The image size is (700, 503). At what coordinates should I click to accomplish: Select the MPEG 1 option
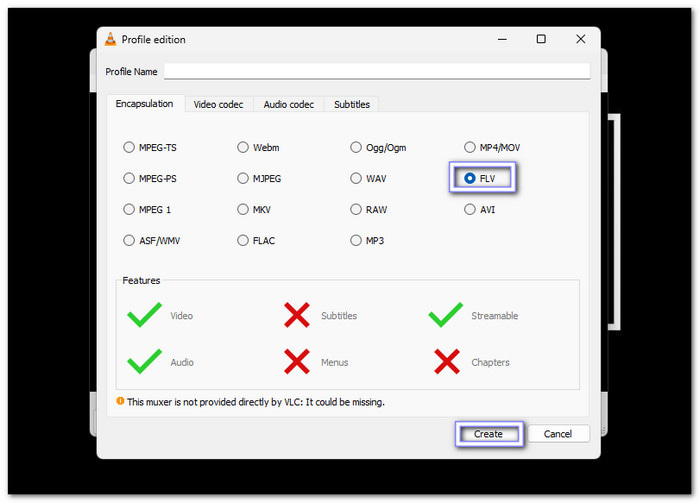click(147, 209)
